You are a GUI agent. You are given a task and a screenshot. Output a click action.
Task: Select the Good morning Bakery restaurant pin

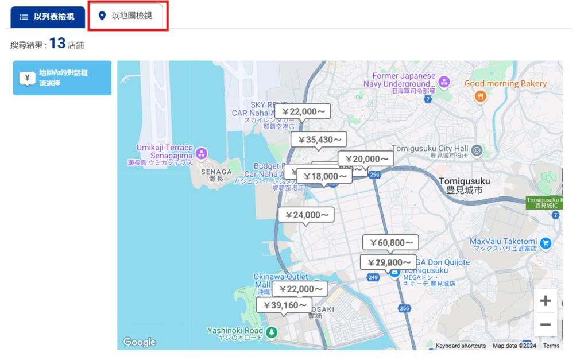[x=481, y=96]
